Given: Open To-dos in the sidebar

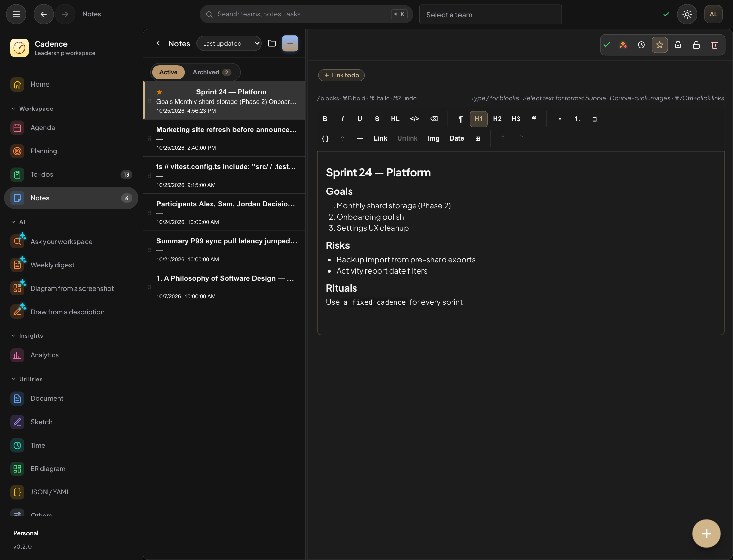Looking at the screenshot, I should coord(71,174).
